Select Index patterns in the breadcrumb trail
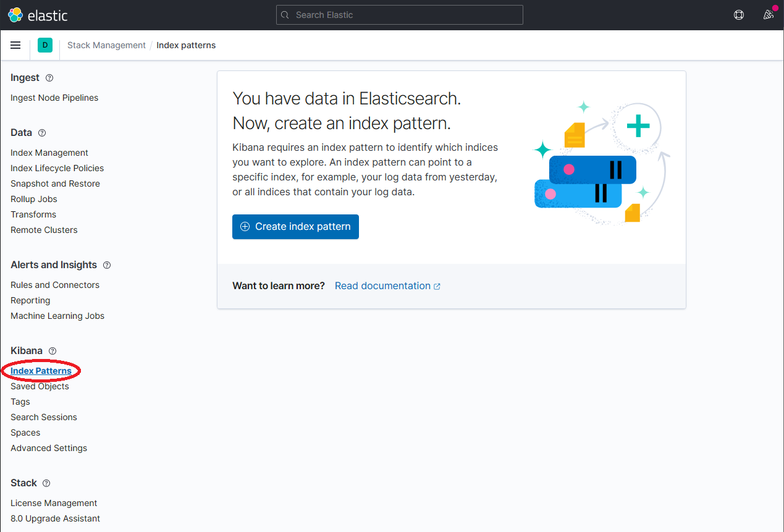Image resolution: width=784 pixels, height=532 pixels. tap(186, 44)
